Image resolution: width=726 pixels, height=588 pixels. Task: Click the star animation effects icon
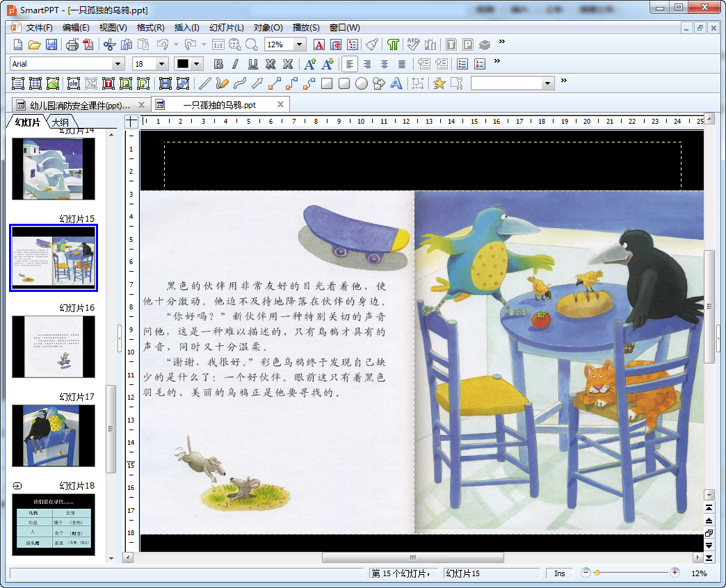[x=439, y=83]
